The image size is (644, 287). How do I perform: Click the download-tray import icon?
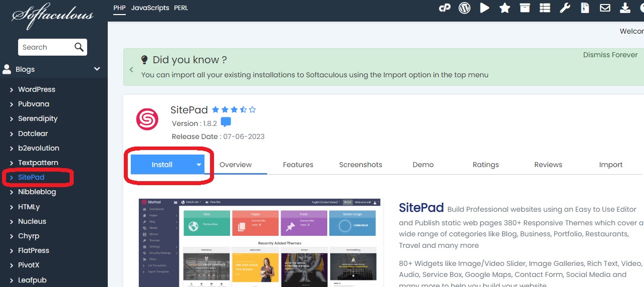click(x=625, y=8)
